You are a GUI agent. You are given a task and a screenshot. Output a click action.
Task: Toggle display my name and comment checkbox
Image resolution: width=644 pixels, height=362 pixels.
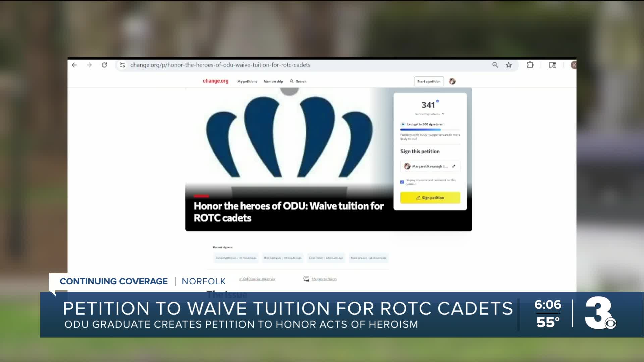pos(402,182)
